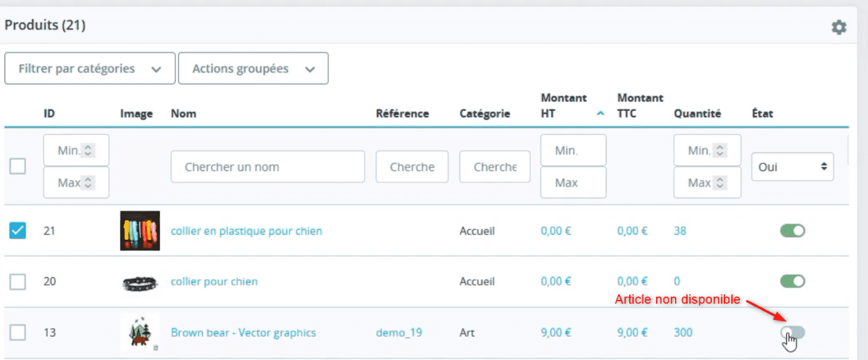This screenshot has height=360, width=868.
Task: Sort by the Nom column header
Action: point(184,113)
